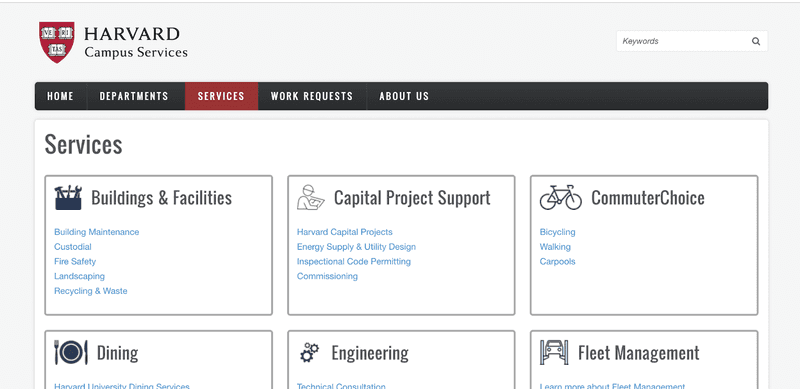Click the car lift Fleet Management icon
The width and height of the screenshot is (800, 389).
pos(554,352)
